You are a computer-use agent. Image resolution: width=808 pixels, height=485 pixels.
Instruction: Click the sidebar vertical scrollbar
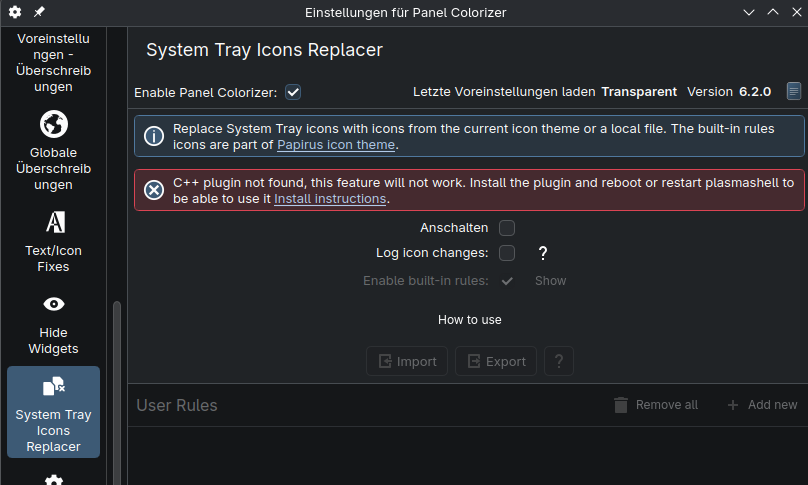point(117,390)
